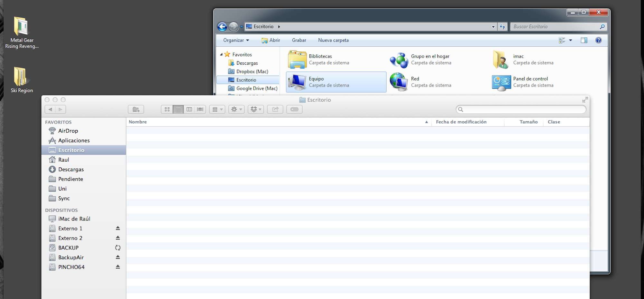The width and height of the screenshot is (644, 299).
Task: Sort Finder list by Clase
Action: coord(566,122)
